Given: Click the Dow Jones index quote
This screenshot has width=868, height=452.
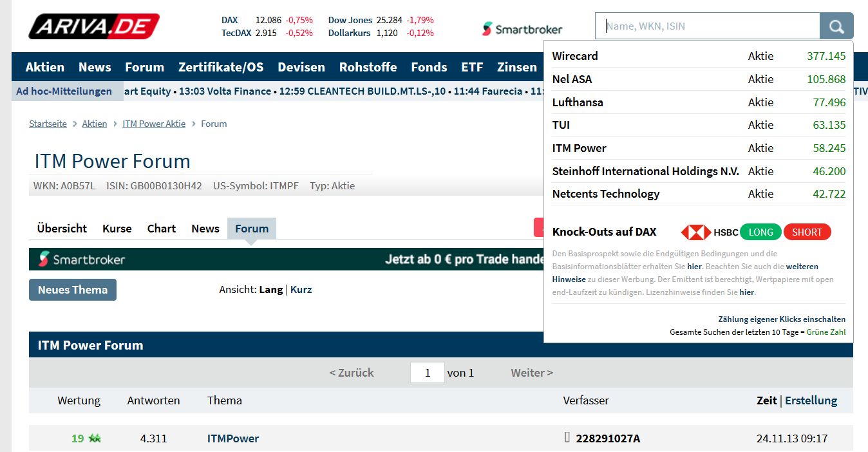Looking at the screenshot, I should click(x=381, y=20).
